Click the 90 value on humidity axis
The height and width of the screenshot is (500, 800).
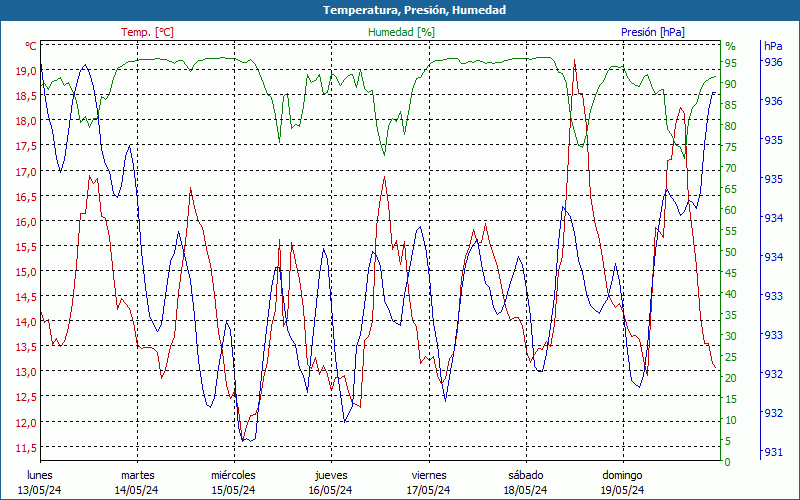[731, 84]
